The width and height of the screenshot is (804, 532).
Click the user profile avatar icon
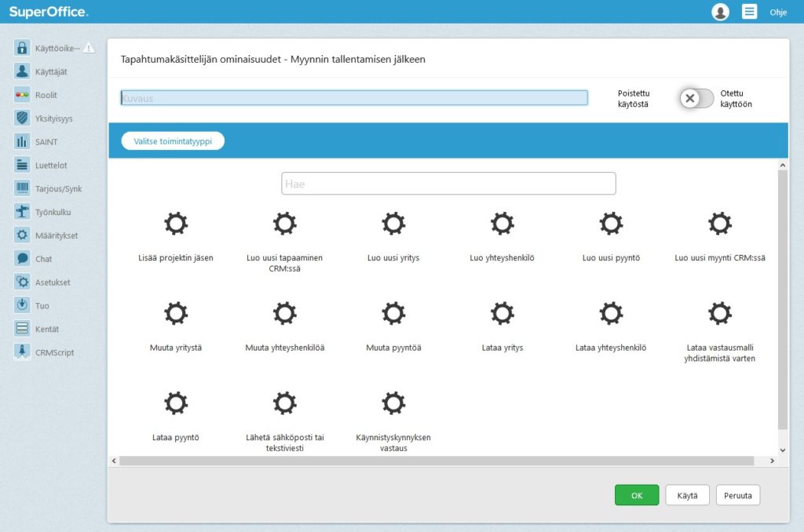[720, 12]
